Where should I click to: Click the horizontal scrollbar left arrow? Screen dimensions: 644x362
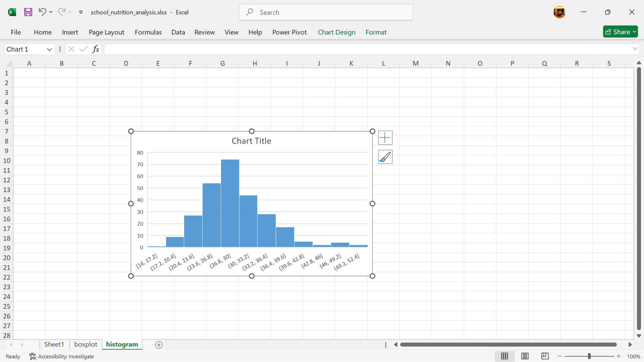tap(396, 345)
